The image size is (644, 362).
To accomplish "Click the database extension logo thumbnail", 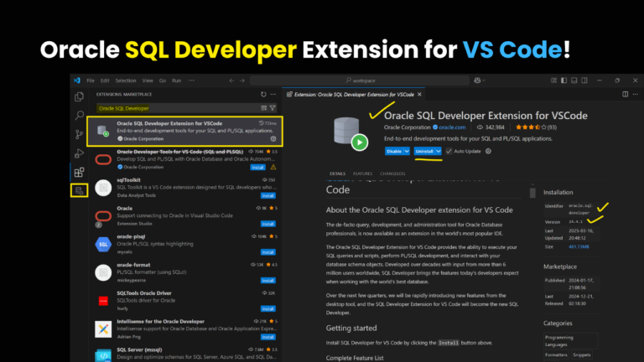I will 351,133.
